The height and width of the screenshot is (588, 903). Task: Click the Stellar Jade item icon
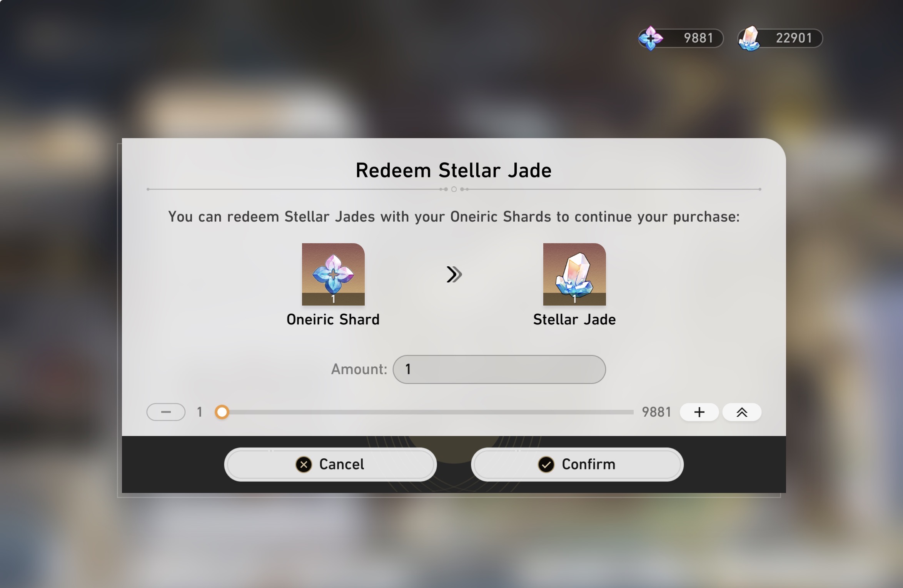point(574,274)
